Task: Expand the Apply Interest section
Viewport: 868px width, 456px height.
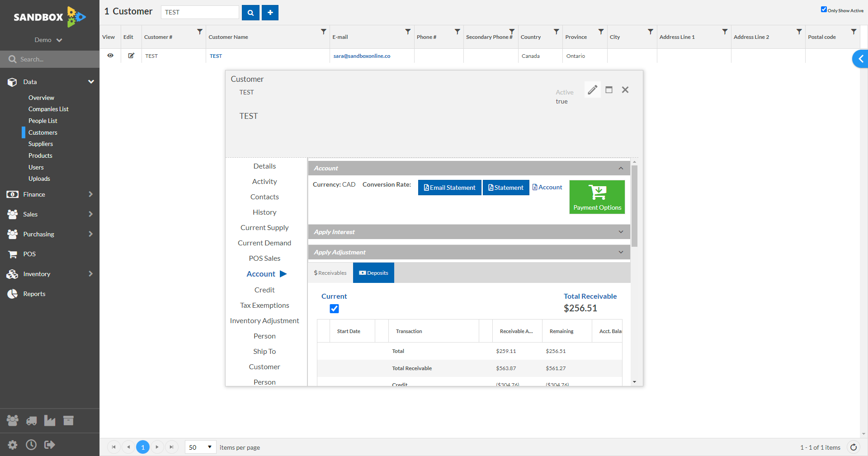Action: pyautogui.click(x=621, y=232)
